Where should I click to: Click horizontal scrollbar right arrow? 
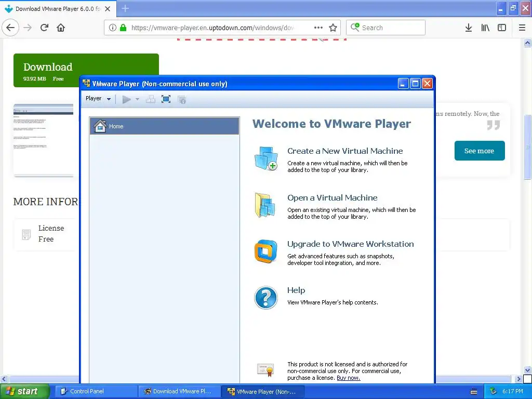(518, 379)
